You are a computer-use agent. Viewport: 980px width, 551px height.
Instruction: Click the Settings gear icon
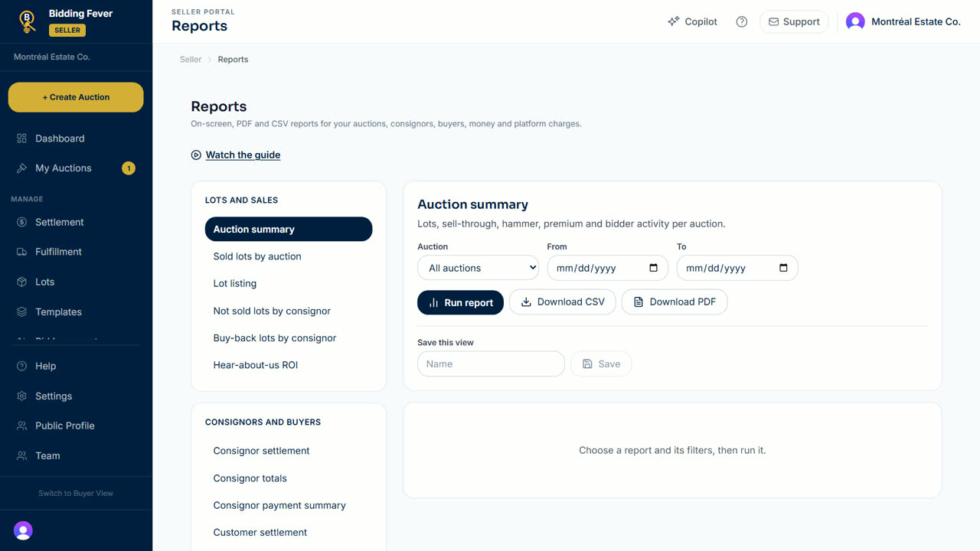(x=21, y=396)
